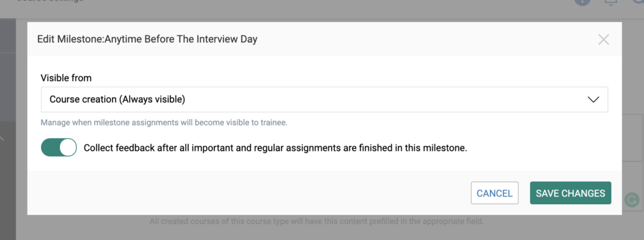Image resolution: width=644 pixels, height=240 pixels.
Task: Click the sidebar collapse chevron at left edge
Action: (x=2, y=139)
